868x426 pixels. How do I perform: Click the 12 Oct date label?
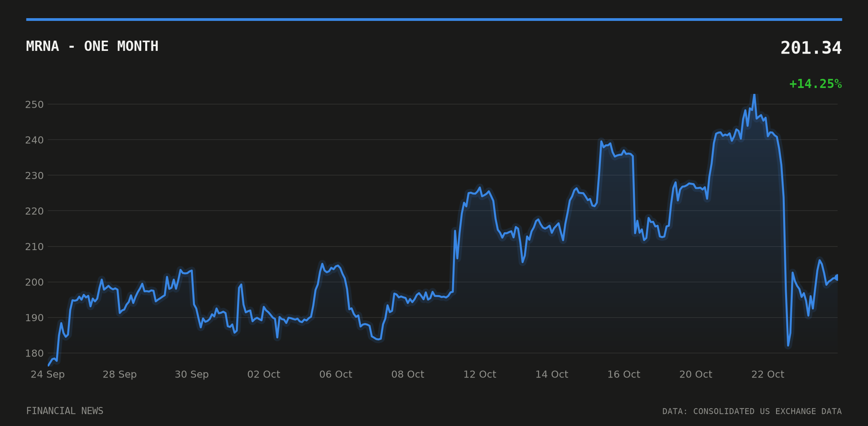click(x=480, y=374)
